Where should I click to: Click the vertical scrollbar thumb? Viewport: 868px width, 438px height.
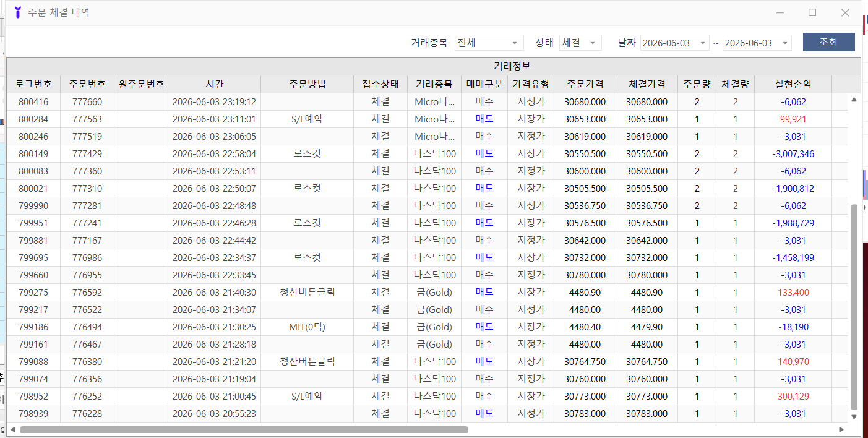click(854, 307)
